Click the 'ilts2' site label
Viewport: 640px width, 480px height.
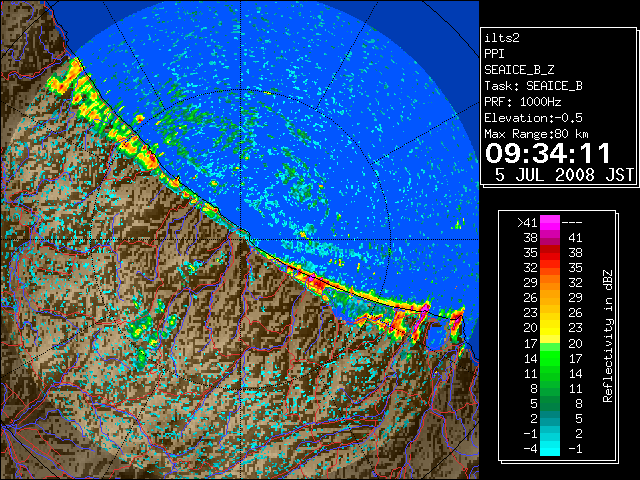502,38
